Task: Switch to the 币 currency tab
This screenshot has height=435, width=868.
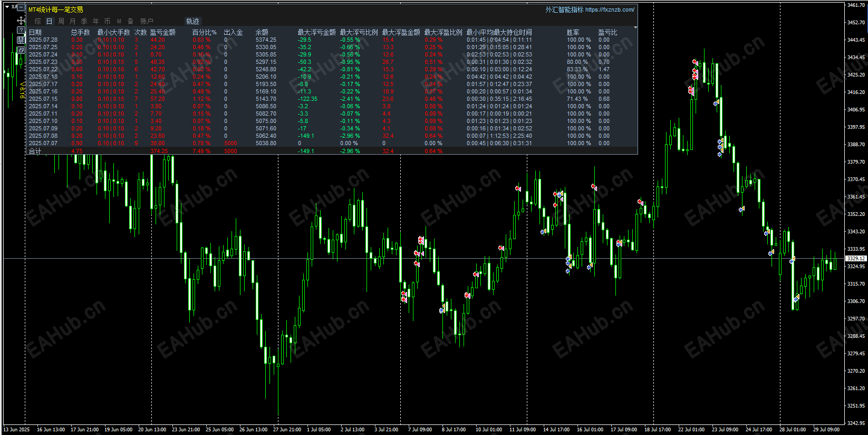Action: coord(108,21)
